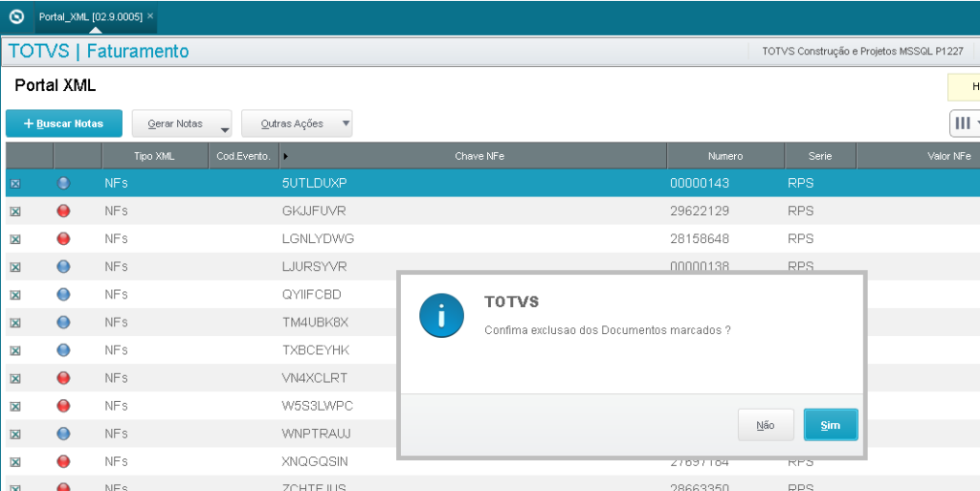Click number cell 29622129

point(700,212)
